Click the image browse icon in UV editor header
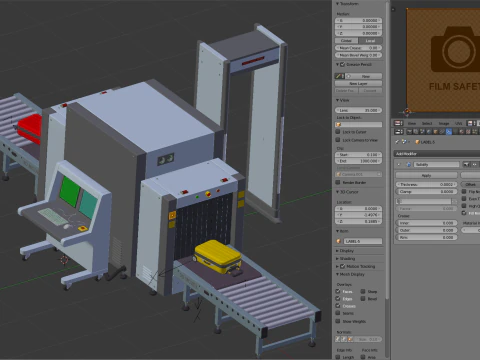Screen dimensions: 480x360 point(471,123)
